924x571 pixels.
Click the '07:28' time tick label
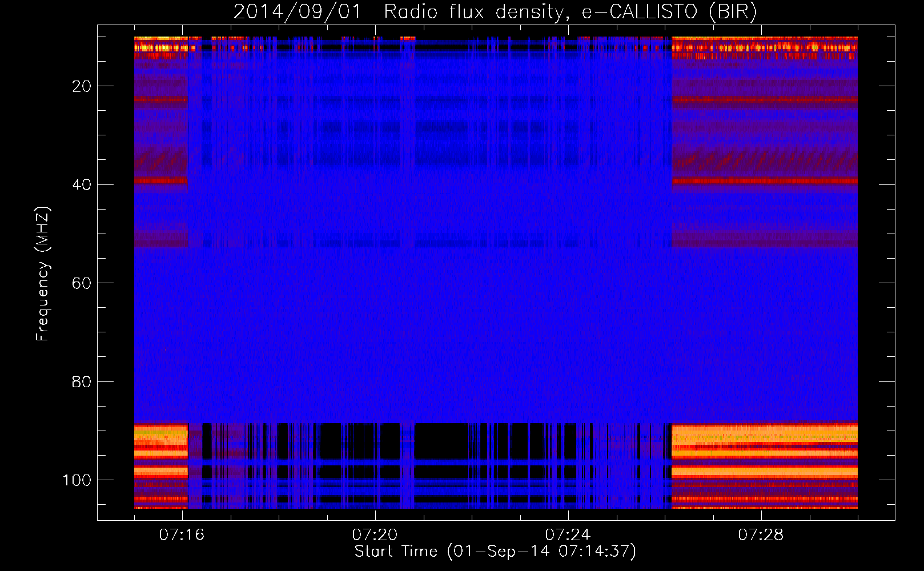click(x=761, y=535)
